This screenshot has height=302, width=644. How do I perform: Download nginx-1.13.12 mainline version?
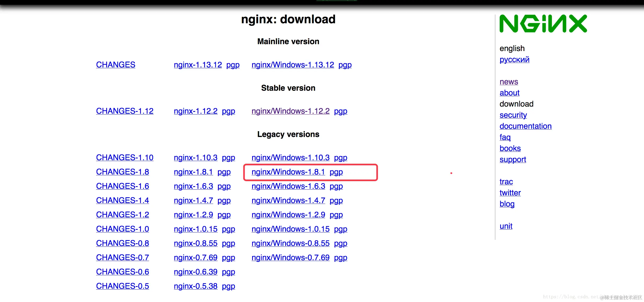198,65
